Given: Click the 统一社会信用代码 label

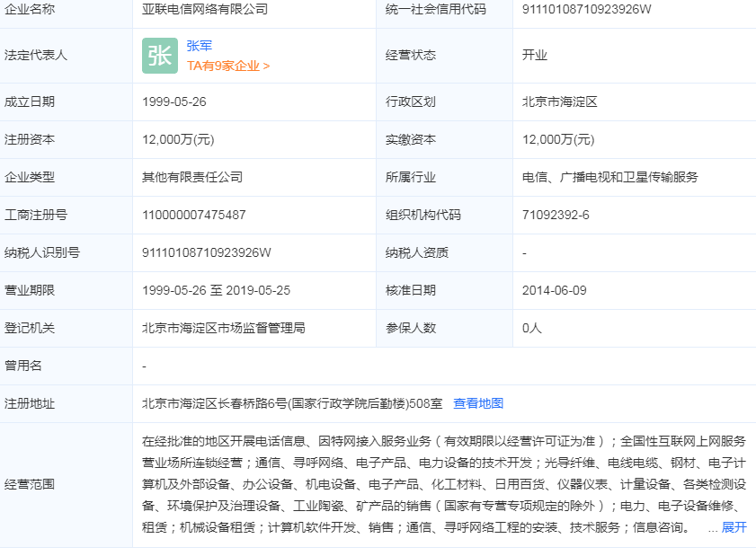Looking at the screenshot, I should pos(435,9).
